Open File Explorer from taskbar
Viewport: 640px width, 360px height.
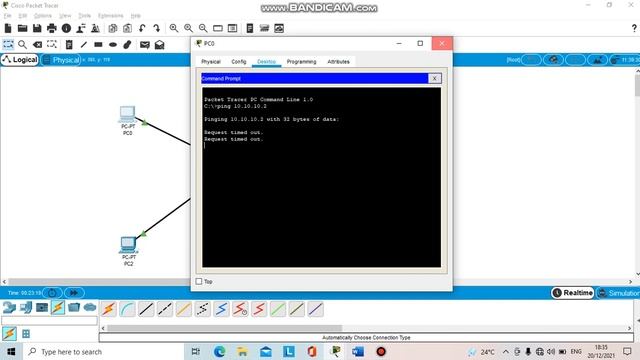[x=242, y=351]
